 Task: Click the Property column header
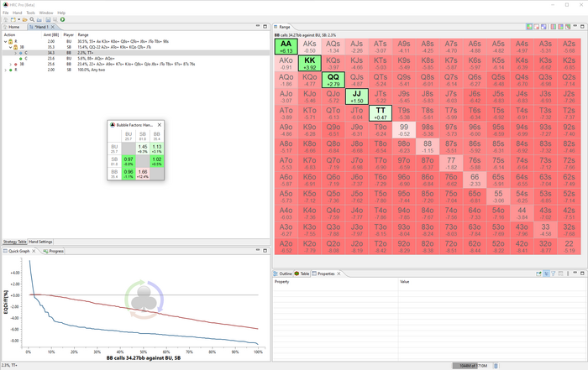282,282
